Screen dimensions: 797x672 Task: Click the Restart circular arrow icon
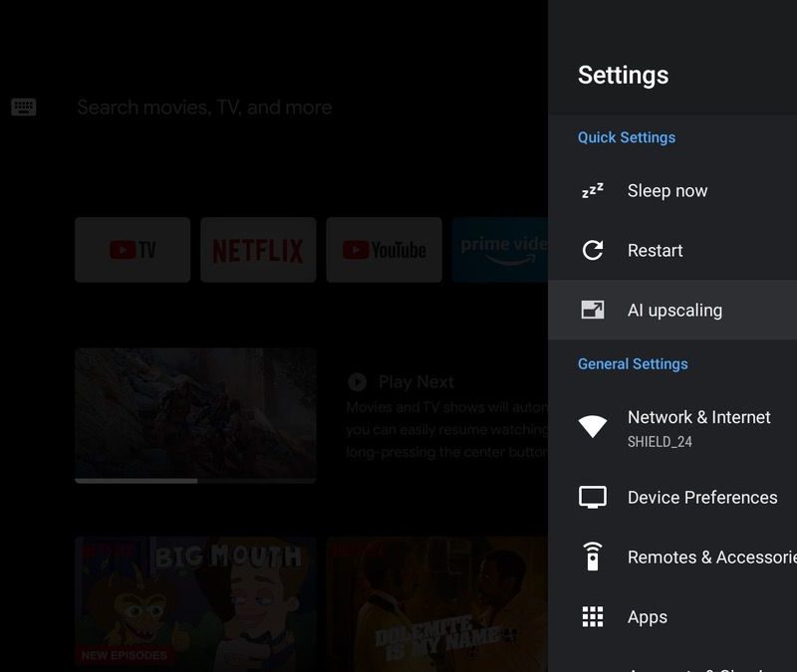click(x=593, y=251)
